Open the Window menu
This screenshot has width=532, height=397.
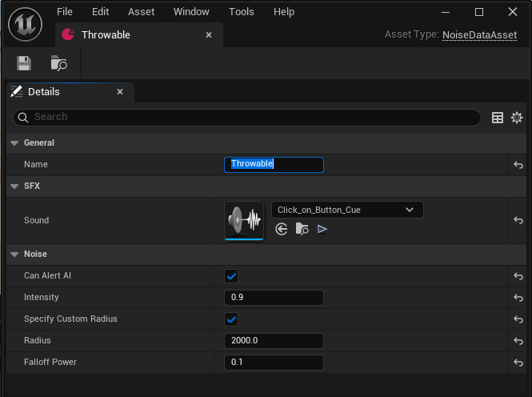(x=191, y=12)
